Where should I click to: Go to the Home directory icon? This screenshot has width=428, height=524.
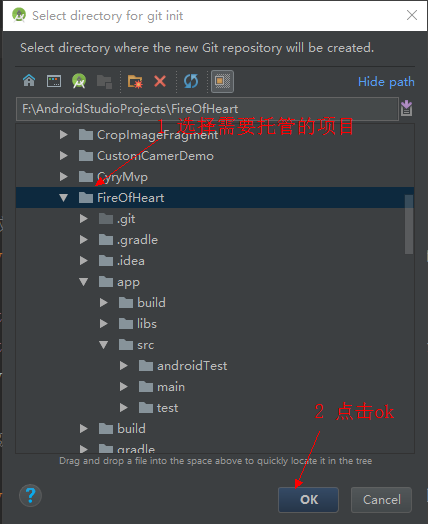tap(29, 81)
